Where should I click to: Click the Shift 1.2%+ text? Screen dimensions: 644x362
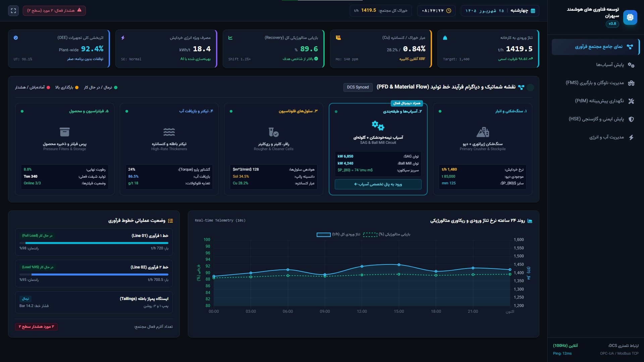tap(239, 59)
